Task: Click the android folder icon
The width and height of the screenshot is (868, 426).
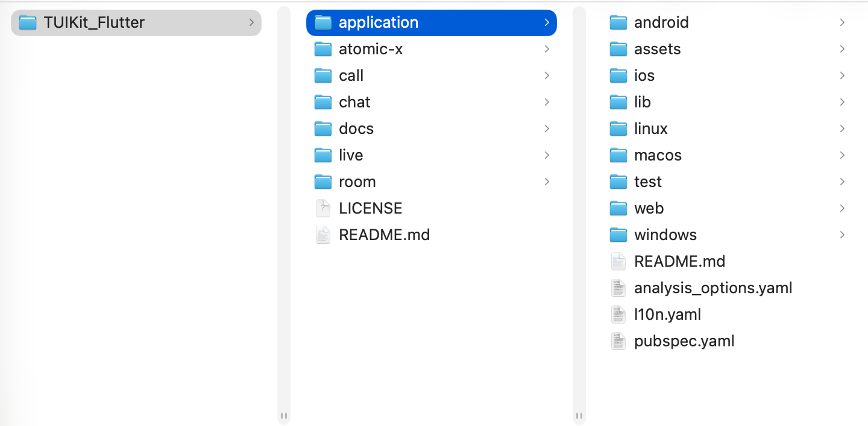Action: (618, 23)
